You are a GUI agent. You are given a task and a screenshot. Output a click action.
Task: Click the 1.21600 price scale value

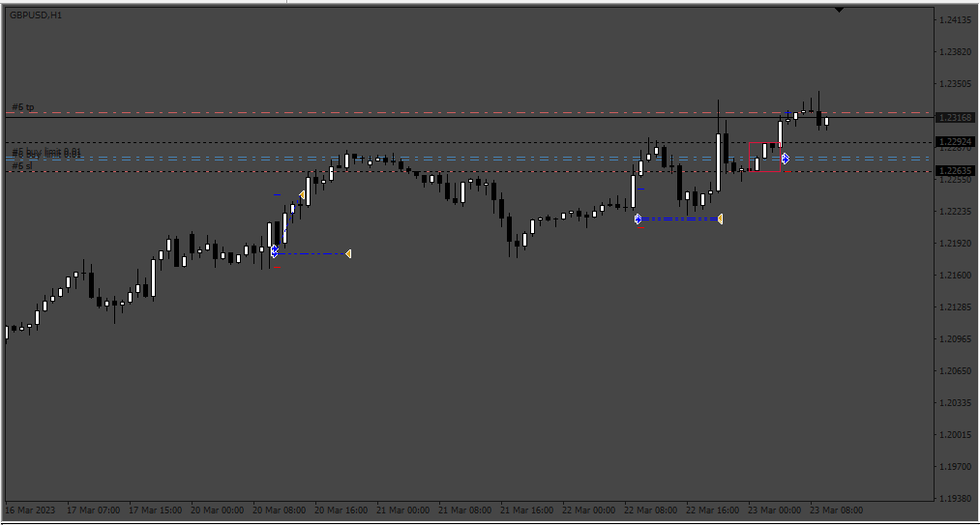(x=955, y=276)
